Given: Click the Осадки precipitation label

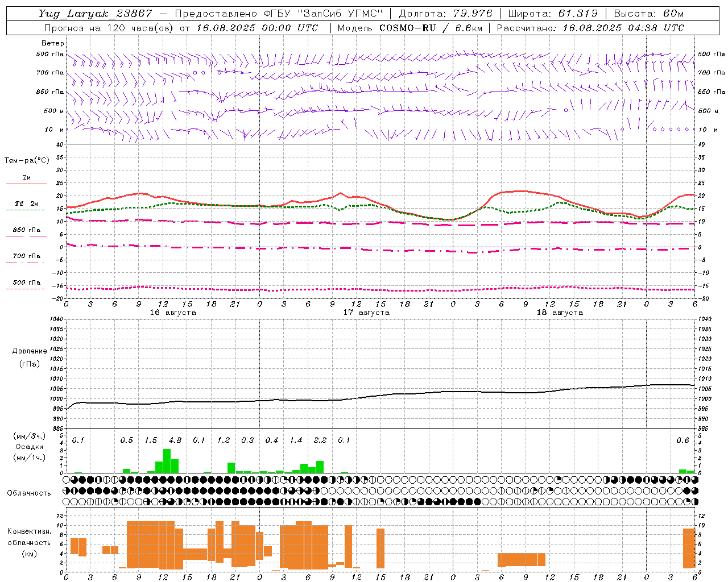Looking at the screenshot, I should tap(30, 447).
